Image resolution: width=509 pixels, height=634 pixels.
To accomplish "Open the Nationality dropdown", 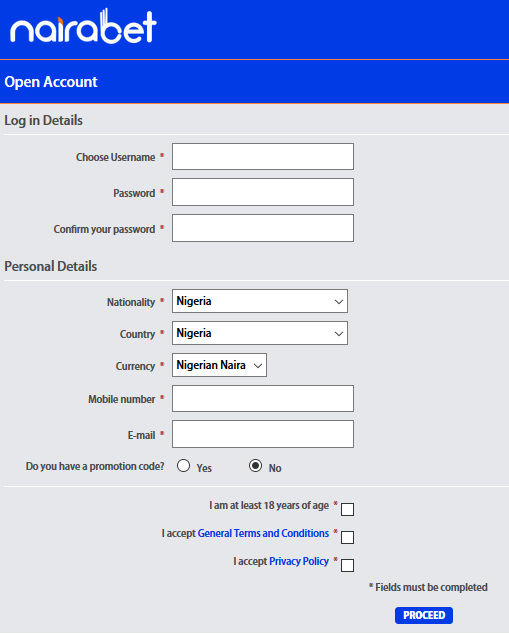I will [x=260, y=301].
